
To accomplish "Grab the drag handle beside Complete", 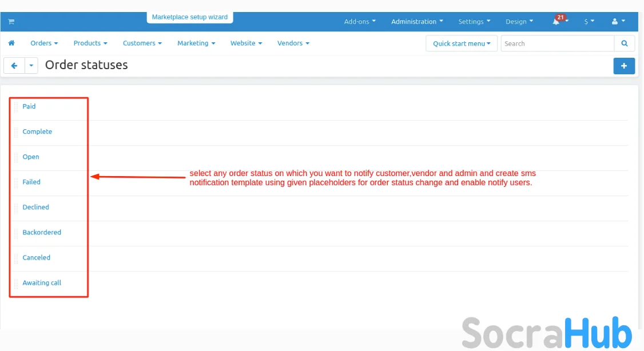I will coord(17,132).
